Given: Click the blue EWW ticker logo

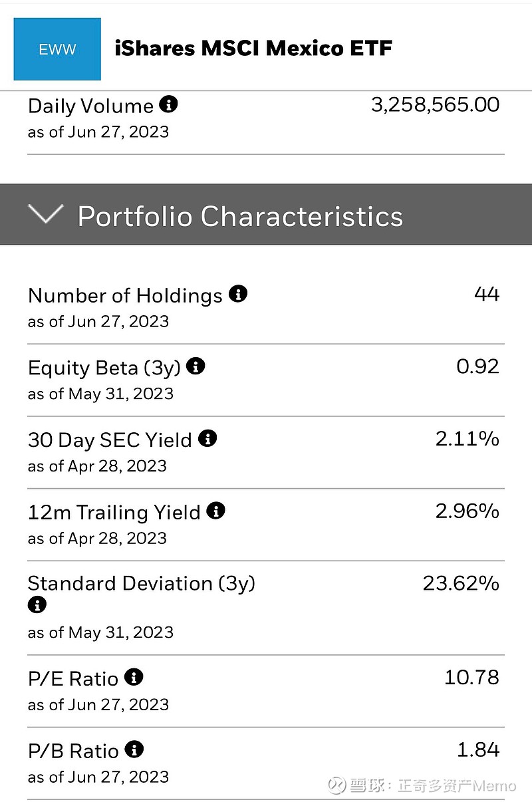Looking at the screenshot, I should coord(57,49).
